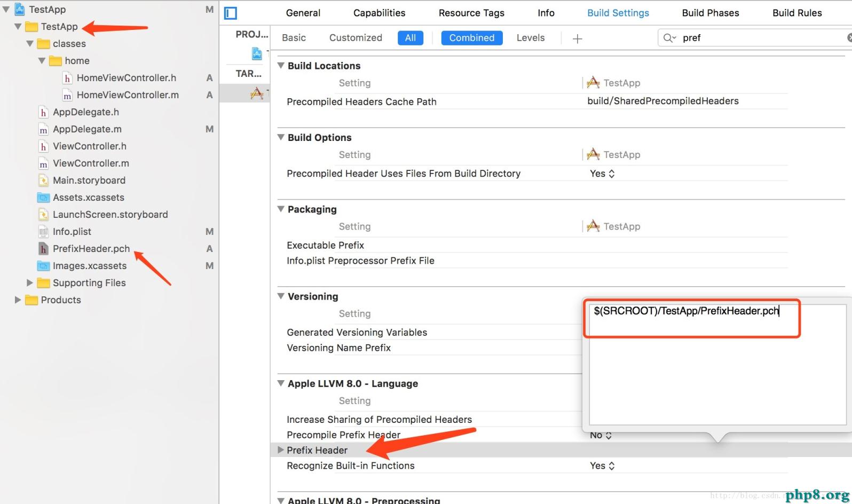Viewport: 852px width, 504px height.
Task: Show Basic build settings
Action: click(x=294, y=38)
